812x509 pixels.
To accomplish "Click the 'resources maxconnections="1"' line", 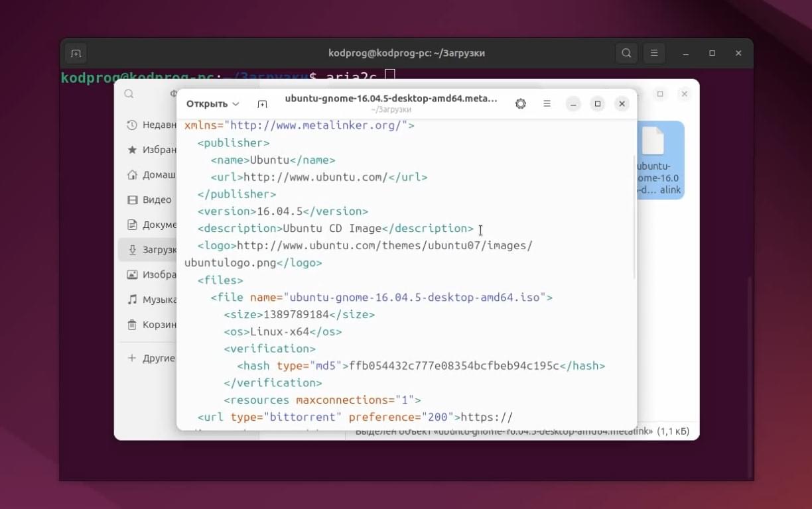I will [x=322, y=400].
